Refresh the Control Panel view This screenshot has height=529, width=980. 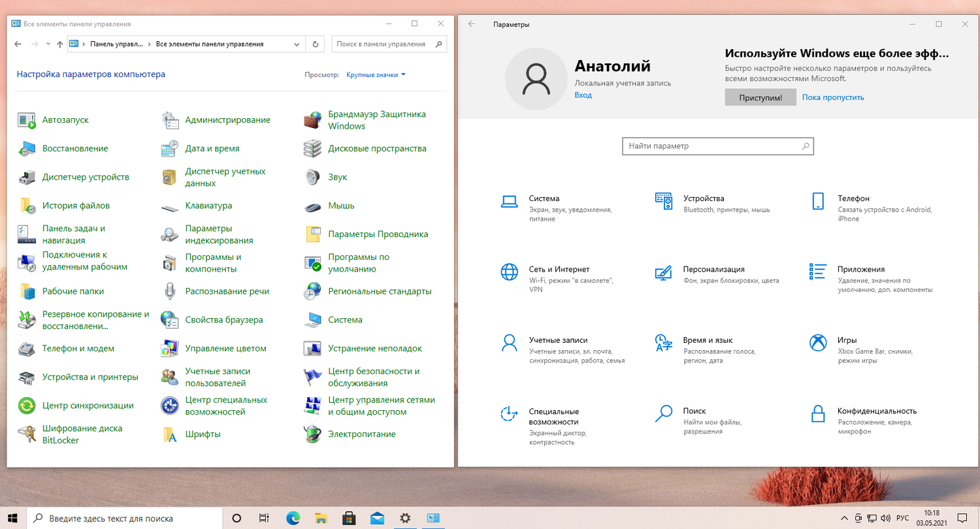click(x=316, y=44)
